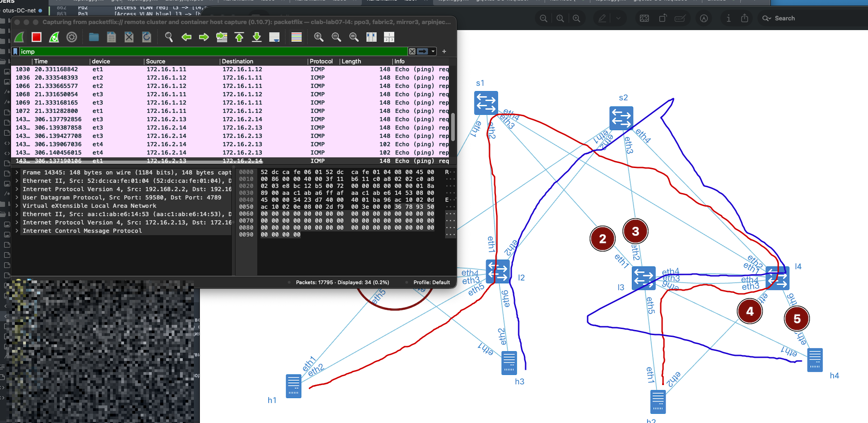Clear the icmp display filter
868x423 pixels.
412,51
